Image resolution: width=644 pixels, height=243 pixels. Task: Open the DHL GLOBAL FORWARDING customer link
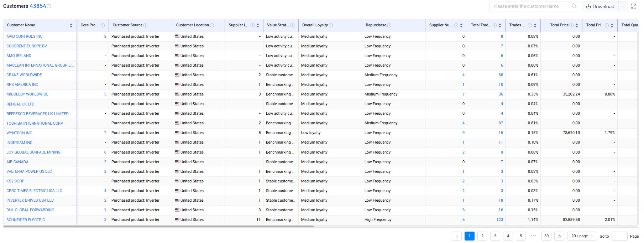[30, 210]
